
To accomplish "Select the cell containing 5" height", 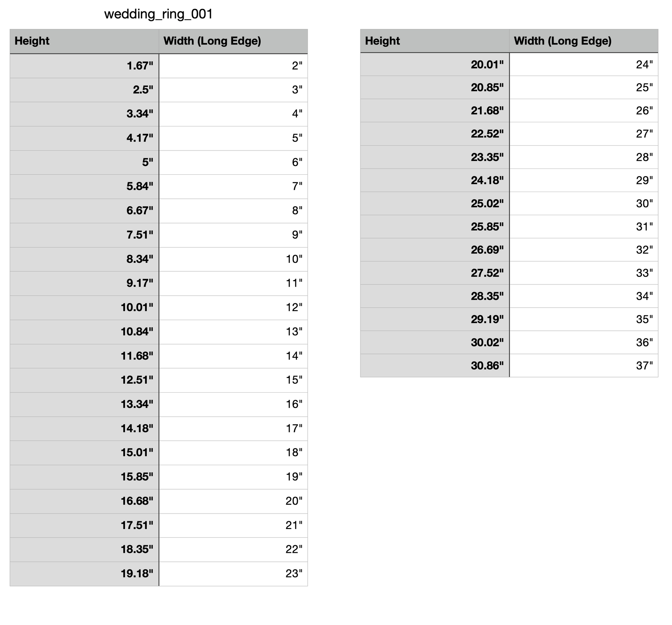I will pos(84,162).
